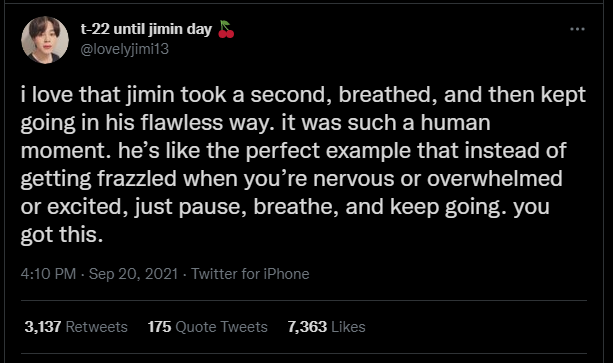Image resolution: width=613 pixels, height=363 pixels.
Task: Open the Retweets label list
Action: pyautogui.click(x=97, y=327)
